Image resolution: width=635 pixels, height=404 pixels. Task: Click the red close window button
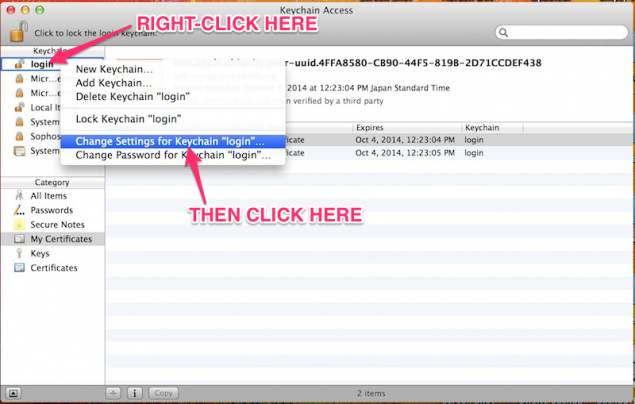pos(11,10)
